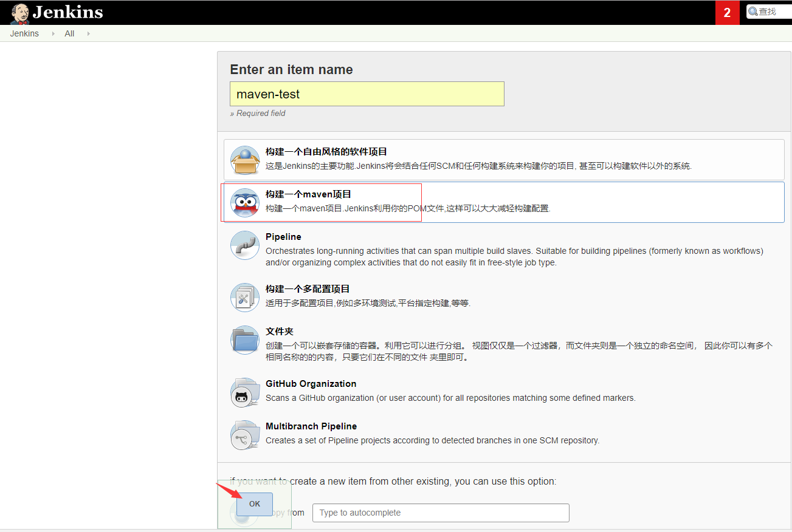This screenshot has height=532, width=792.
Task: Click the magnifier icon in search box
Action: 752,12
